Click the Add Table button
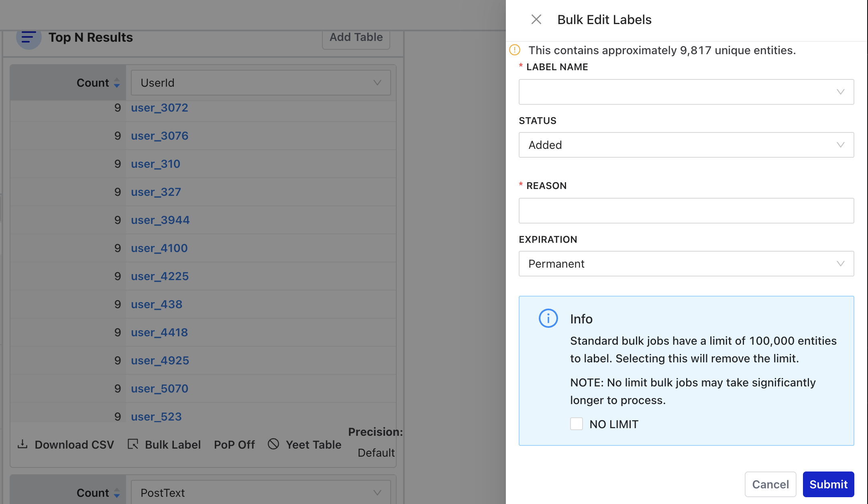 pyautogui.click(x=356, y=37)
